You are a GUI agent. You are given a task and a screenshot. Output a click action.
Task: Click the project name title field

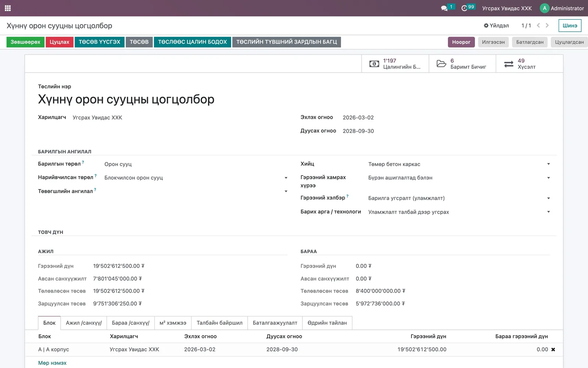pyautogui.click(x=126, y=99)
